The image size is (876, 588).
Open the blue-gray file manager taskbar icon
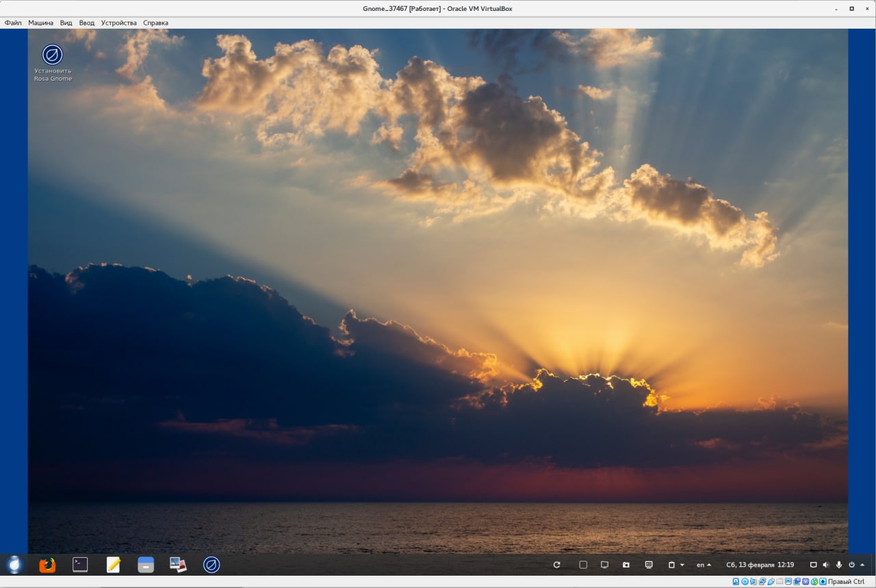click(146, 565)
